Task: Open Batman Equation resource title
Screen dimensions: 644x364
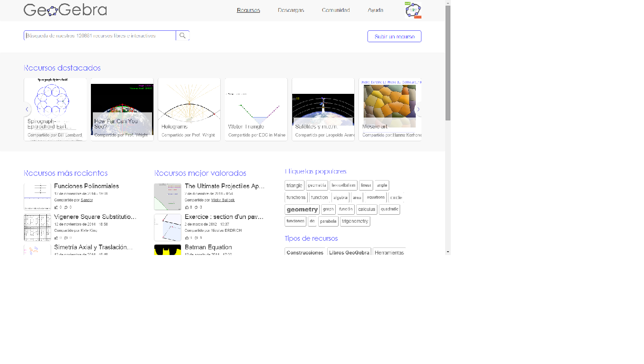Action: 208,247
